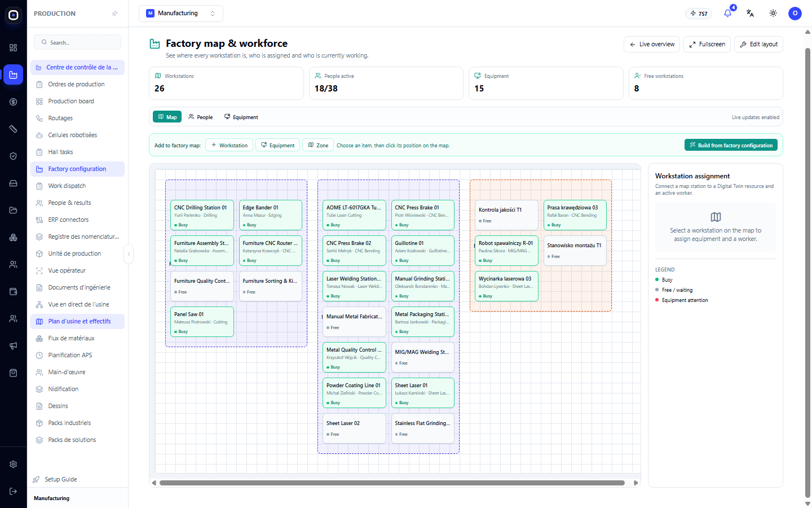Viewport: 812px width, 508px height.
Task: Click the sidebar Search field
Action: pos(77,42)
